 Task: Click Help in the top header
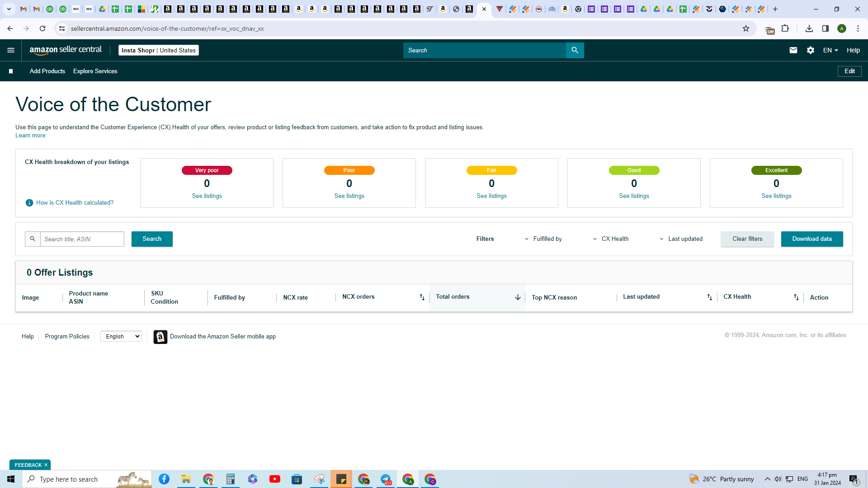pos(853,50)
